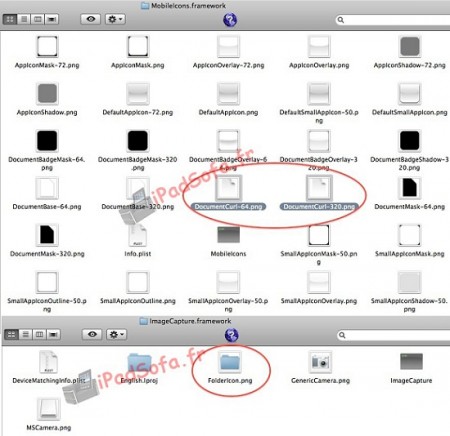Select the AppIconShadow-72.png file icon
Viewport: 450px width, 436px height.
[410, 47]
